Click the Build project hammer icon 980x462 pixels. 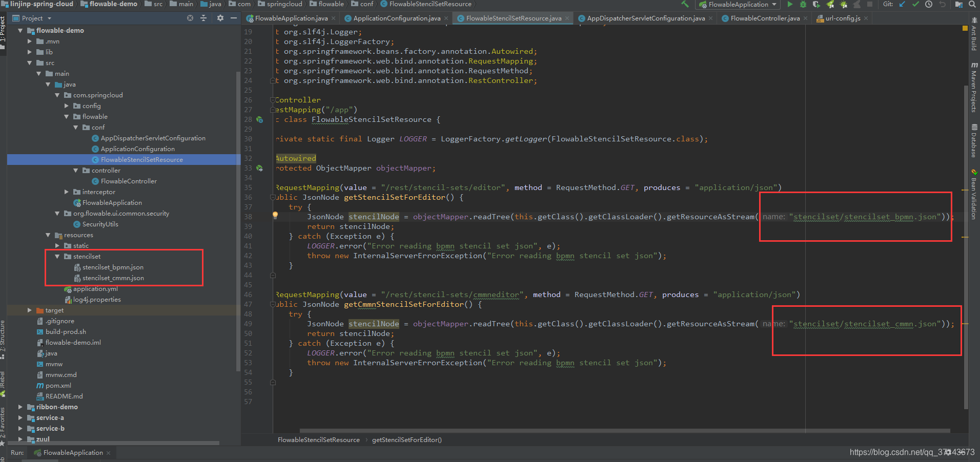click(685, 4)
